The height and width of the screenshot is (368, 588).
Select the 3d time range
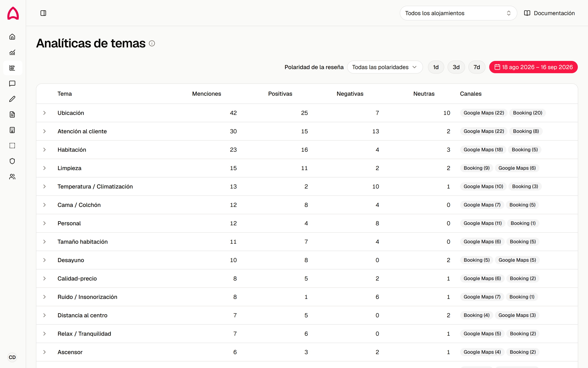pyautogui.click(x=456, y=67)
